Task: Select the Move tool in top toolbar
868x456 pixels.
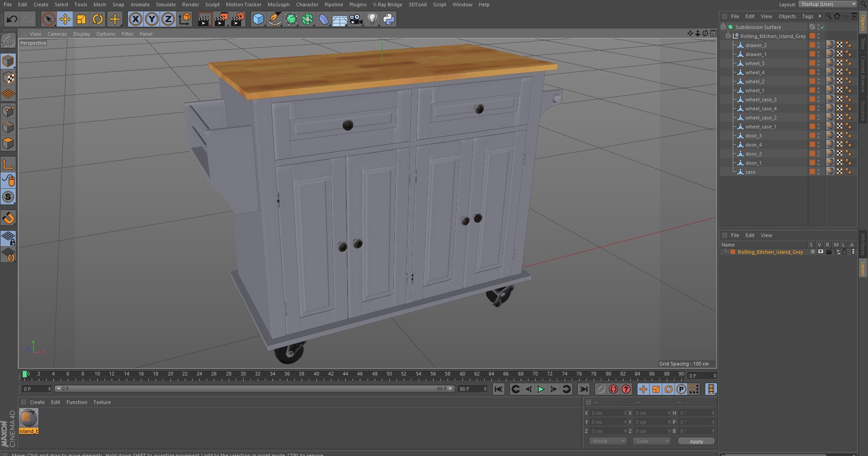Action: click(x=65, y=19)
